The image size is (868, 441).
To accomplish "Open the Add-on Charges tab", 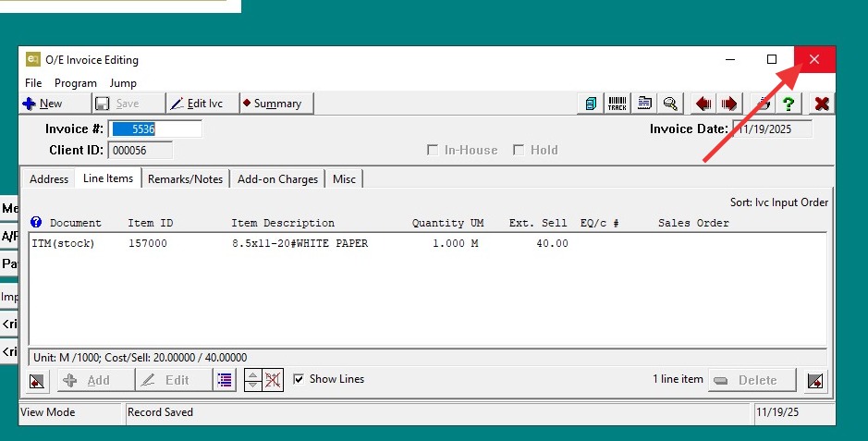I will pyautogui.click(x=277, y=179).
